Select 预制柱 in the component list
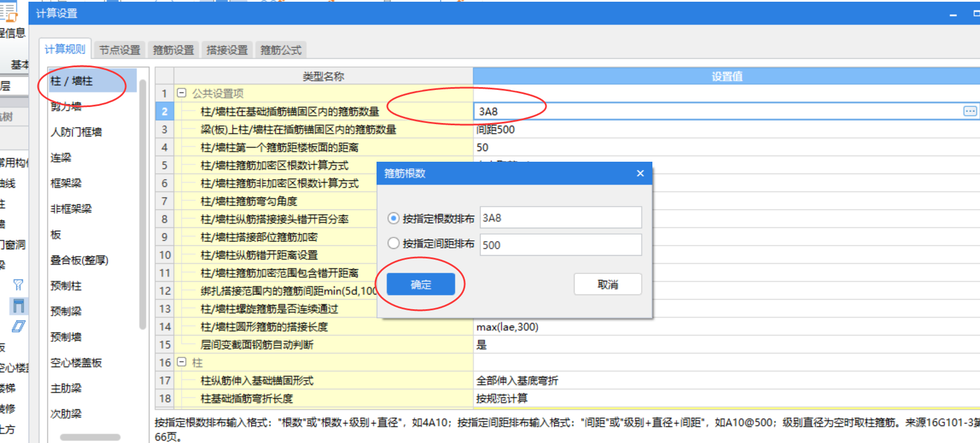The height and width of the screenshot is (443, 980). [66, 286]
